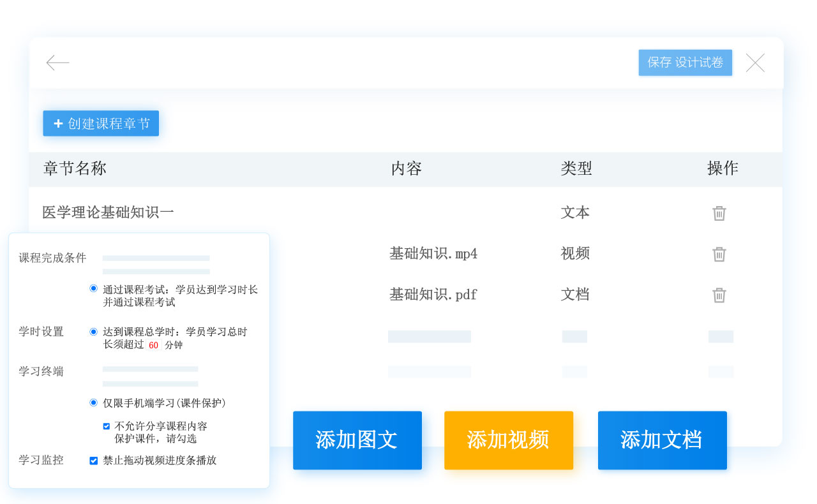
Task: Close the course editor with X icon
Action: 755,63
